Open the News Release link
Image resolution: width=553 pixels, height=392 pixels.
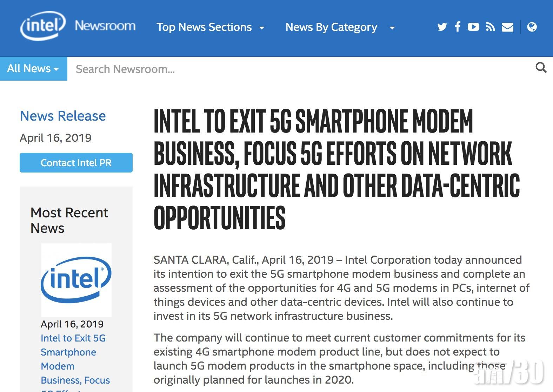(63, 116)
